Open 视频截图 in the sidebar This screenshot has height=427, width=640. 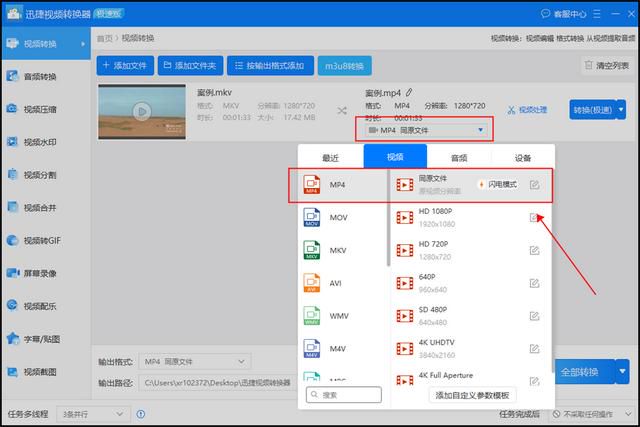click(46, 371)
